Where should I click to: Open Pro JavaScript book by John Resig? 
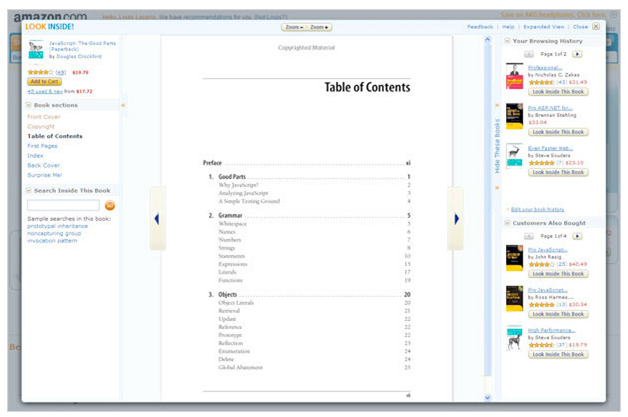pos(547,250)
